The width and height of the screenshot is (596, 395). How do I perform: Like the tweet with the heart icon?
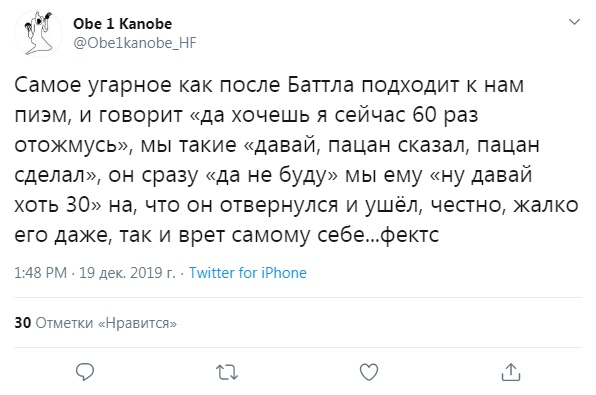click(x=369, y=372)
